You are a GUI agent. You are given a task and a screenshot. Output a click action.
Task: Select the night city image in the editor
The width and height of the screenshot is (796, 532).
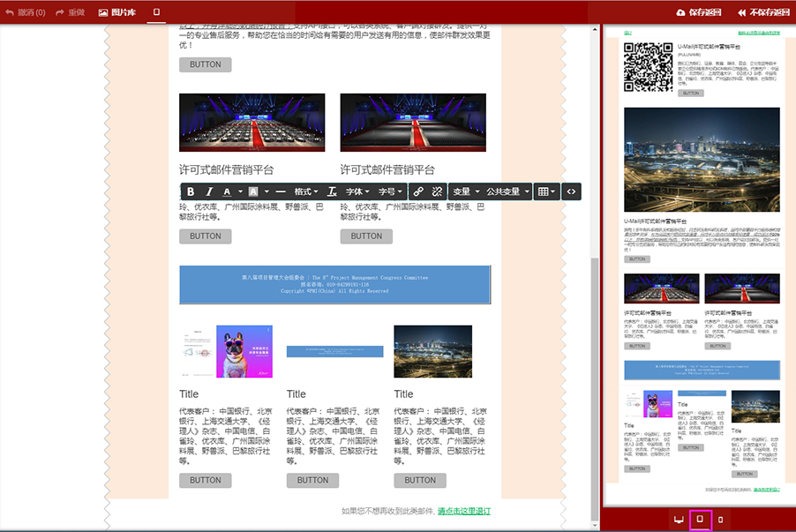tap(433, 351)
